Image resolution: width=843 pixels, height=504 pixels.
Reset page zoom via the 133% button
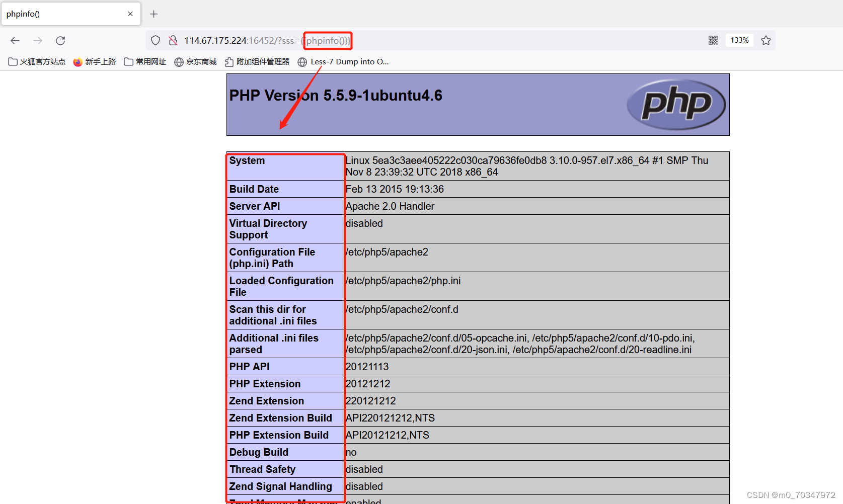pos(739,40)
